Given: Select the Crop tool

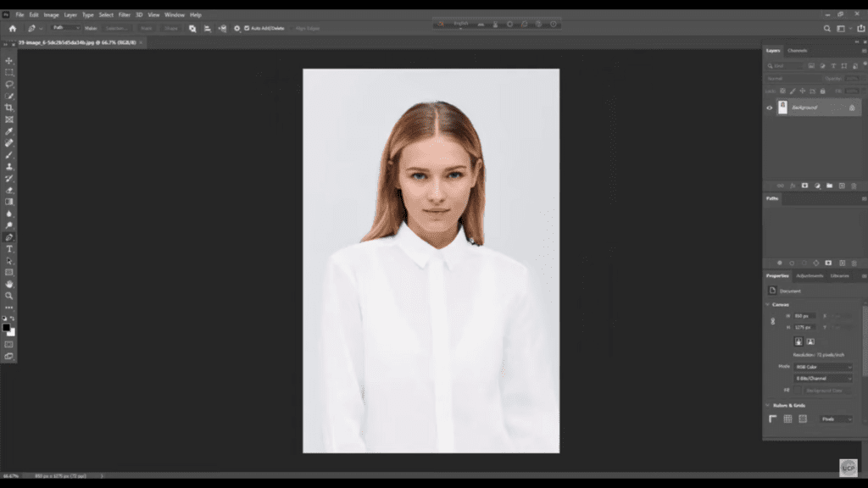Looking at the screenshot, I should (x=9, y=108).
